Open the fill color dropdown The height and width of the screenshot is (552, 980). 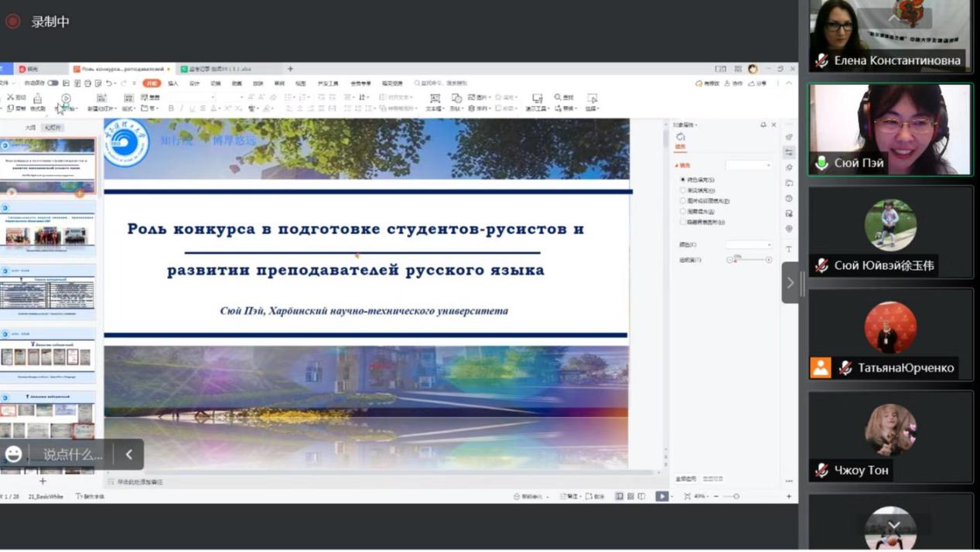pos(748,245)
